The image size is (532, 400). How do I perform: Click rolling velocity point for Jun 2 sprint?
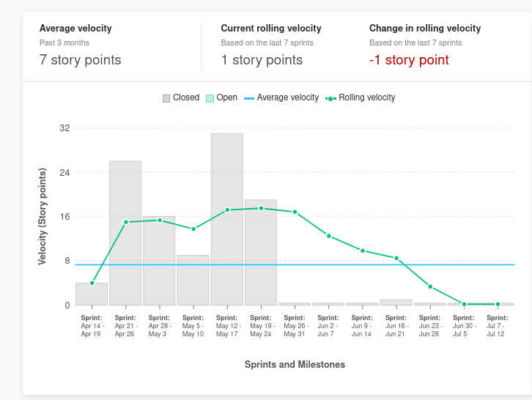329,236
